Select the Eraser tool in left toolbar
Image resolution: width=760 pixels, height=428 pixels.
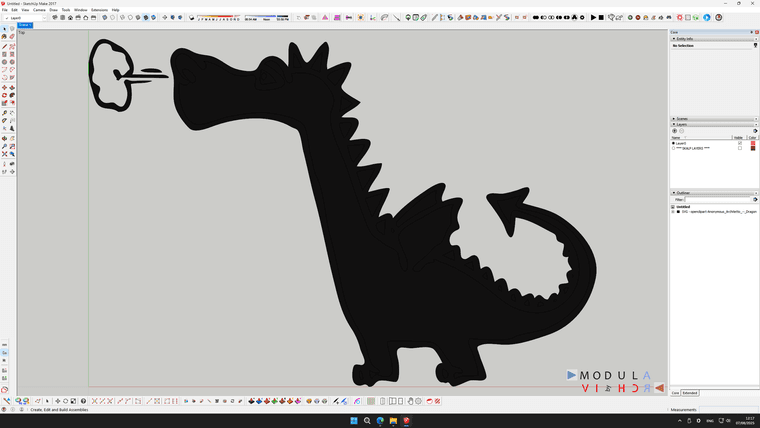12,36
